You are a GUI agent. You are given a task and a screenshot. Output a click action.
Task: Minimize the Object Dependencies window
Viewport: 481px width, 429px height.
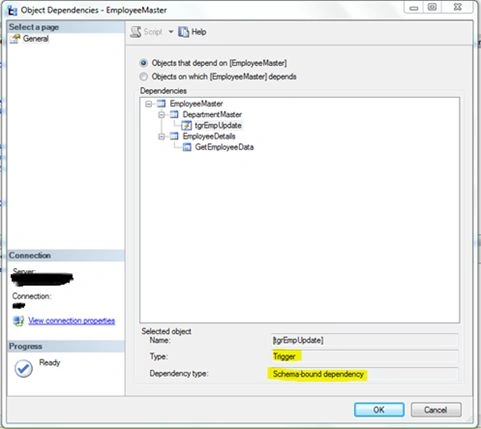[414, 7]
